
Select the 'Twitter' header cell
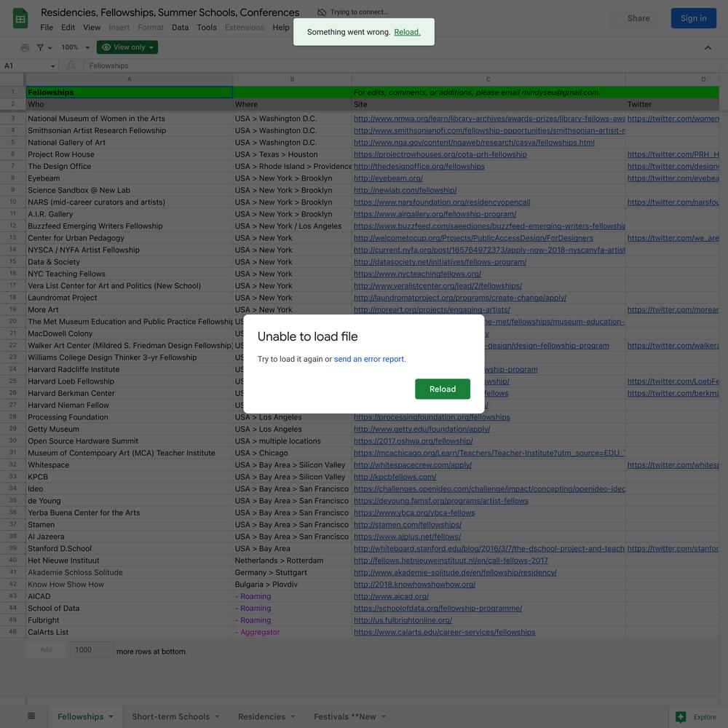coord(672,104)
